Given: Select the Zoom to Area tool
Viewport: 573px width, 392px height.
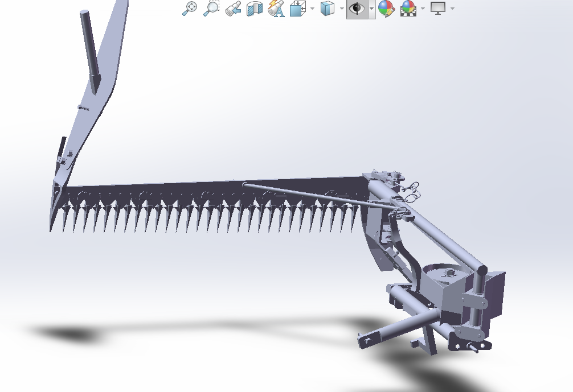Looking at the screenshot, I should pos(211,9).
